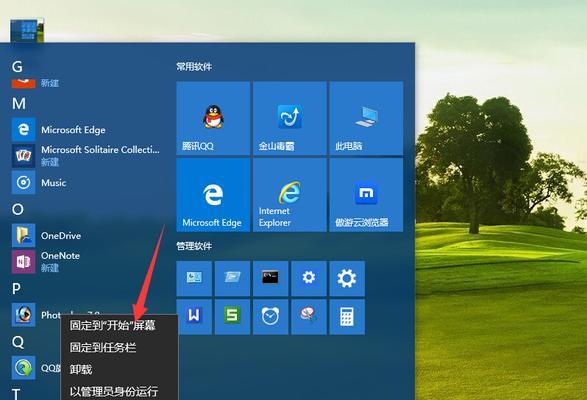Image resolution: width=587 pixels, height=400 pixels.
Task: Open the Run dialog small tile
Action: (x=232, y=278)
